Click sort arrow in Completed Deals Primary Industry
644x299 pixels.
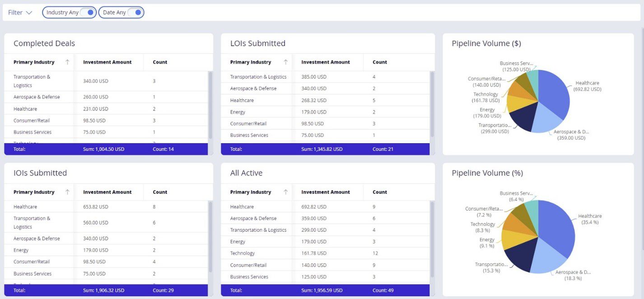[67, 62]
